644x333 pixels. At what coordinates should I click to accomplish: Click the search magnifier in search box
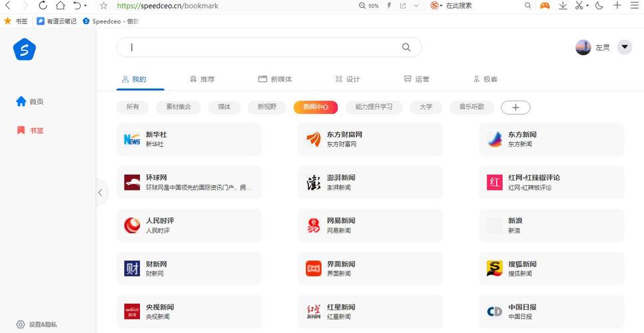[x=406, y=47]
